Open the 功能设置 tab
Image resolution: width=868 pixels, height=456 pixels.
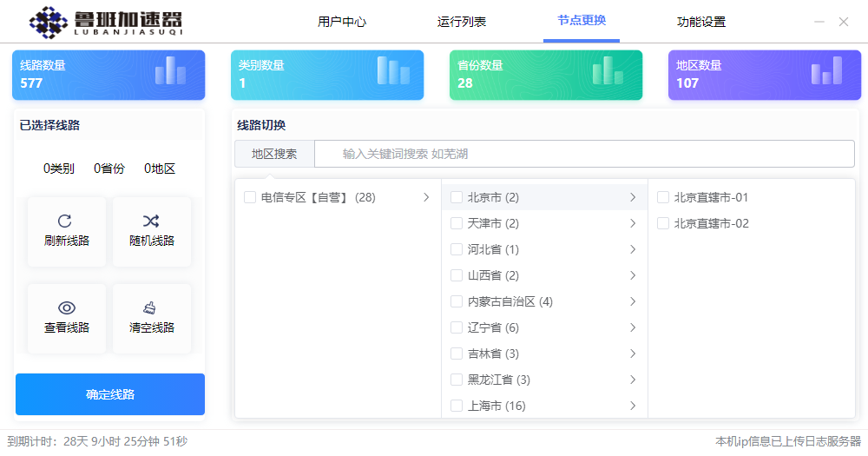[700, 22]
